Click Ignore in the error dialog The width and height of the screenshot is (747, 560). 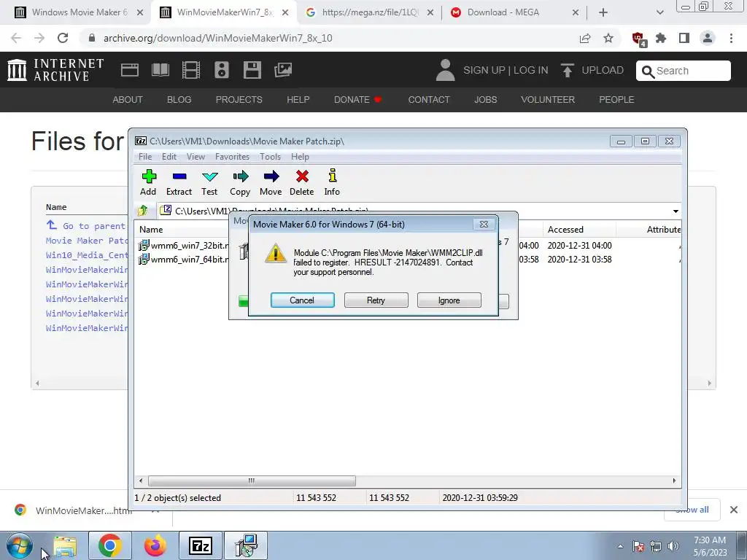tap(449, 300)
